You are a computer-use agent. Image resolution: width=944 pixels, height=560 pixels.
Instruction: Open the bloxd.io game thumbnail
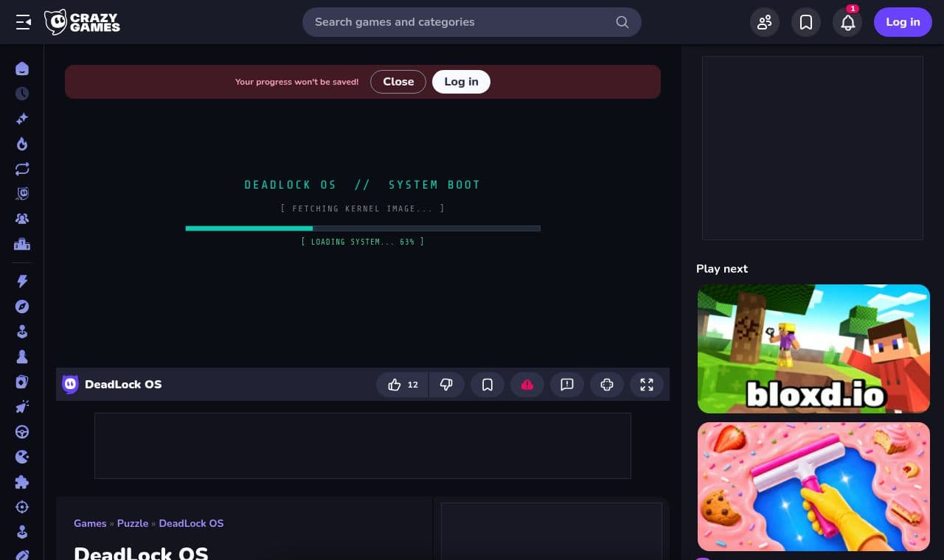tap(813, 349)
